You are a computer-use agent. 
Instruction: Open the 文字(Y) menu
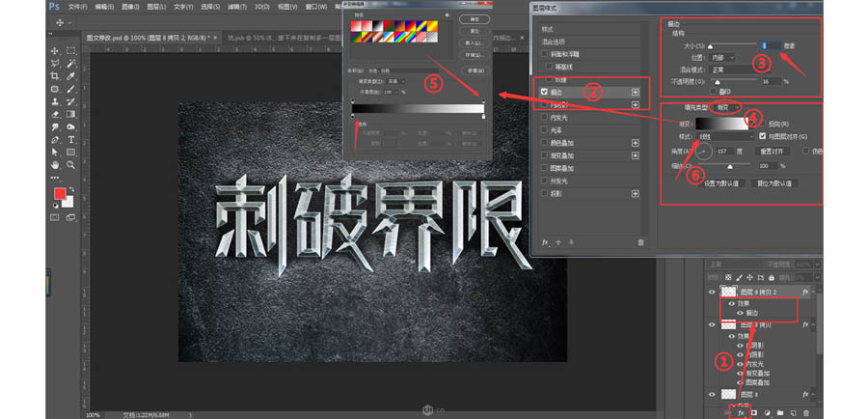(x=183, y=7)
